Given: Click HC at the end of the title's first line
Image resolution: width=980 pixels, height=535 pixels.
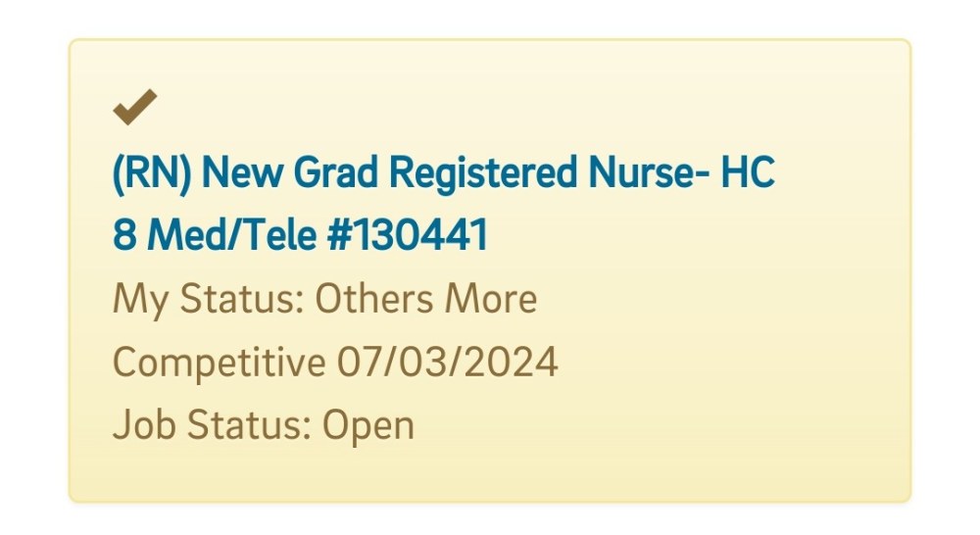Looking at the screenshot, I should click(x=748, y=172).
